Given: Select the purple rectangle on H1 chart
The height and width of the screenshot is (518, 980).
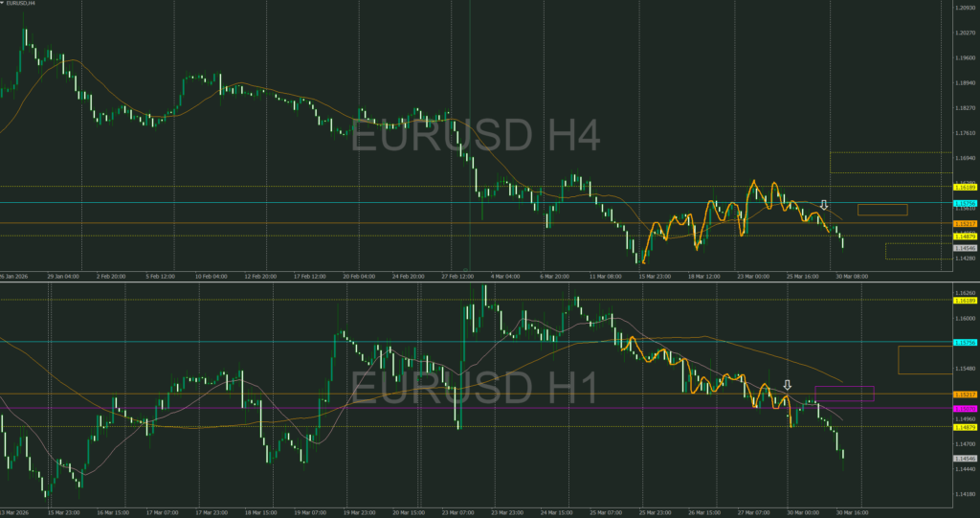Looking at the screenshot, I should click(x=844, y=394).
